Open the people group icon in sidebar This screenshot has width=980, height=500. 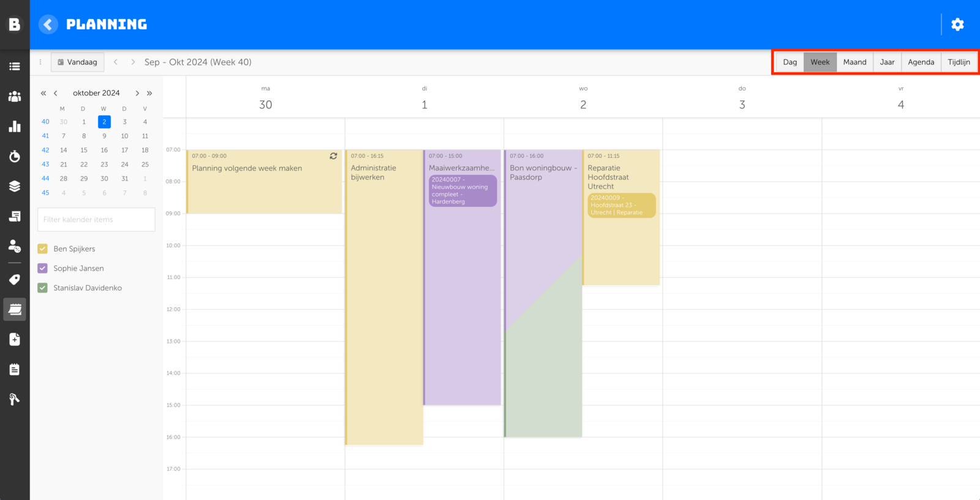coord(15,97)
